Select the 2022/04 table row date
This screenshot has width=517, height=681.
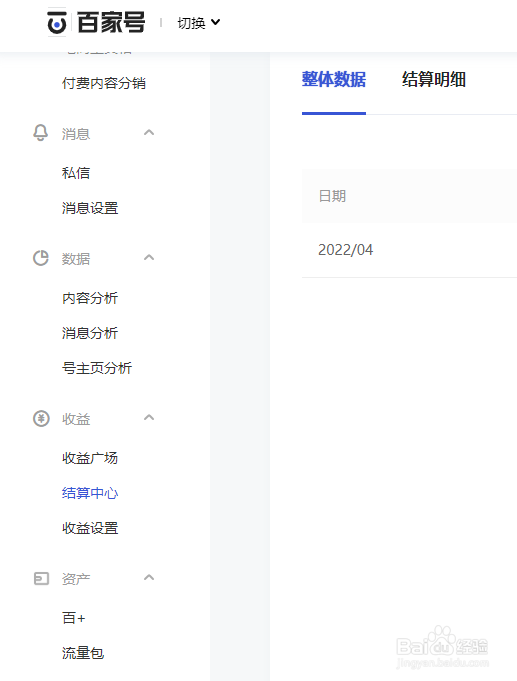[x=345, y=250]
